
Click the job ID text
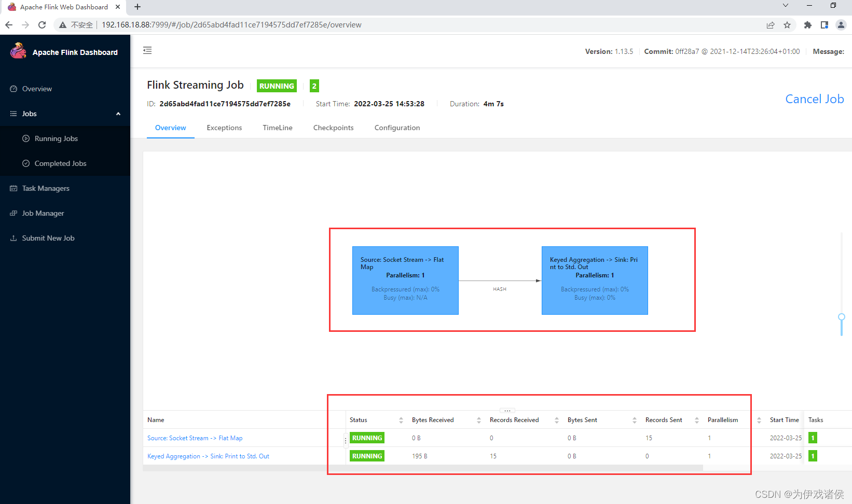[x=225, y=104]
